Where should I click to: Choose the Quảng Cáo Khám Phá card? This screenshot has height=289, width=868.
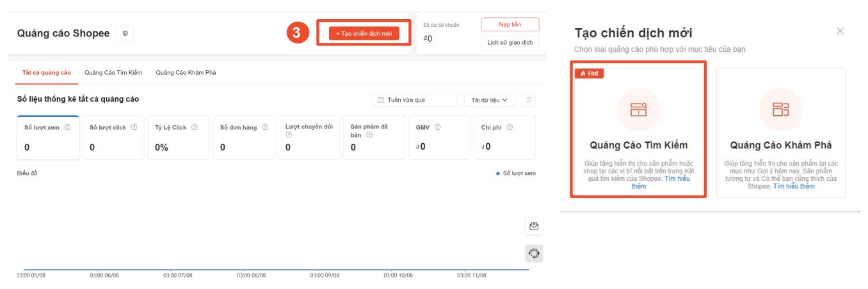pyautogui.click(x=781, y=132)
